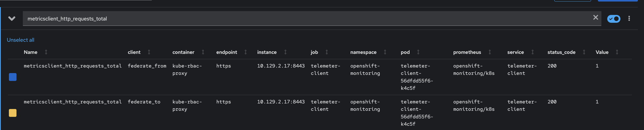Collapse the query results chevron

(x=12, y=18)
